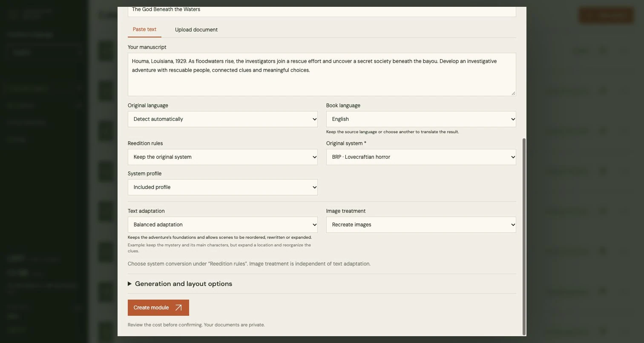This screenshot has height=343, width=644.
Task: Click the manuscript textarea resize handle
Action: tap(513, 93)
